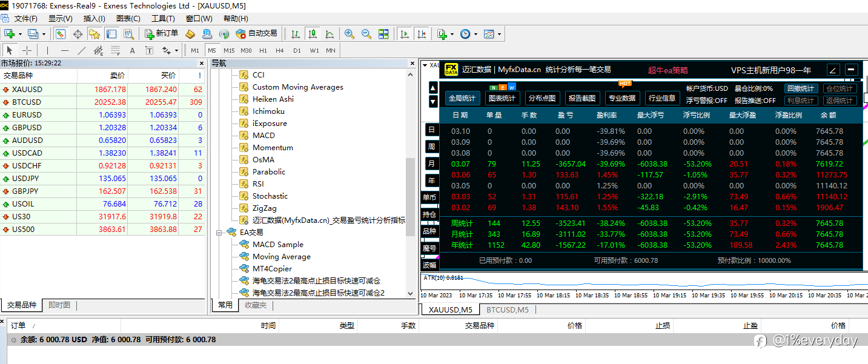This screenshot has width=868, height=364.
Task: Select the Ichimoku indicator in Navigator
Action: (268, 111)
